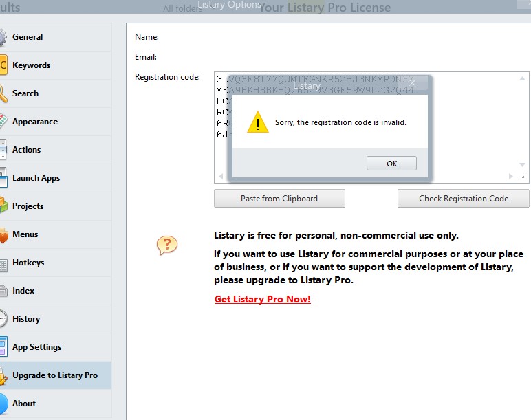This screenshot has height=420, width=531.
Task: Click the Launch Apps window icon
Action: point(3,177)
